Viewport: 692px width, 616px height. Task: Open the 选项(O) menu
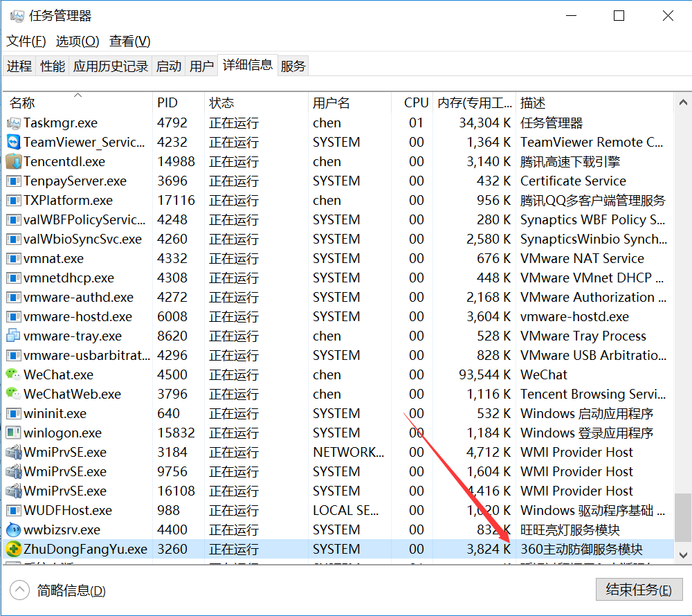coord(78,41)
